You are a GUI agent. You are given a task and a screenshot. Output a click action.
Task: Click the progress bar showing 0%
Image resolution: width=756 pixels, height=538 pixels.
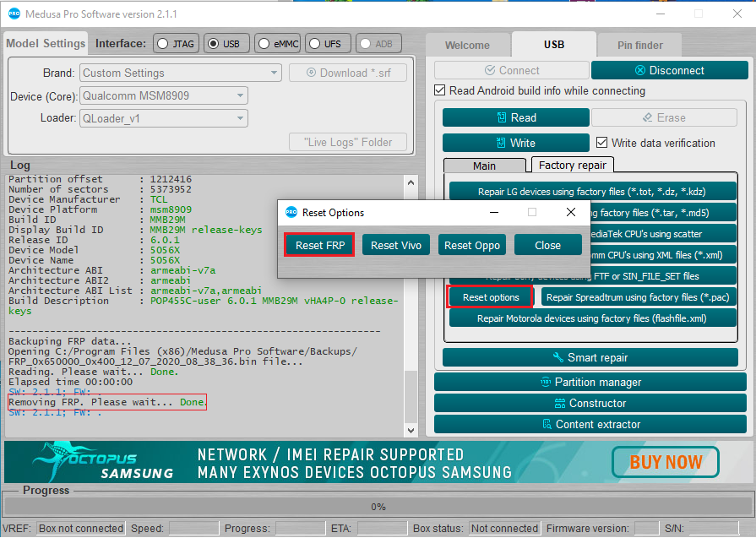(x=378, y=507)
